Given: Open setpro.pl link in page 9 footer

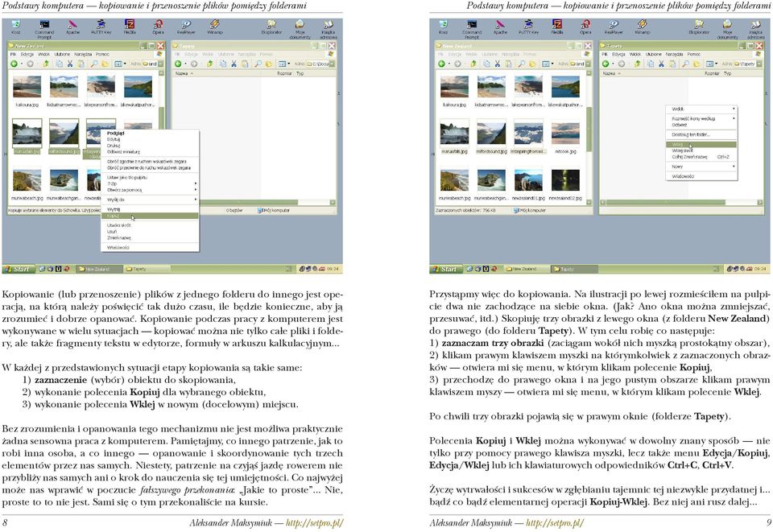Looking at the screenshot, I should pyautogui.click(x=555, y=522).
